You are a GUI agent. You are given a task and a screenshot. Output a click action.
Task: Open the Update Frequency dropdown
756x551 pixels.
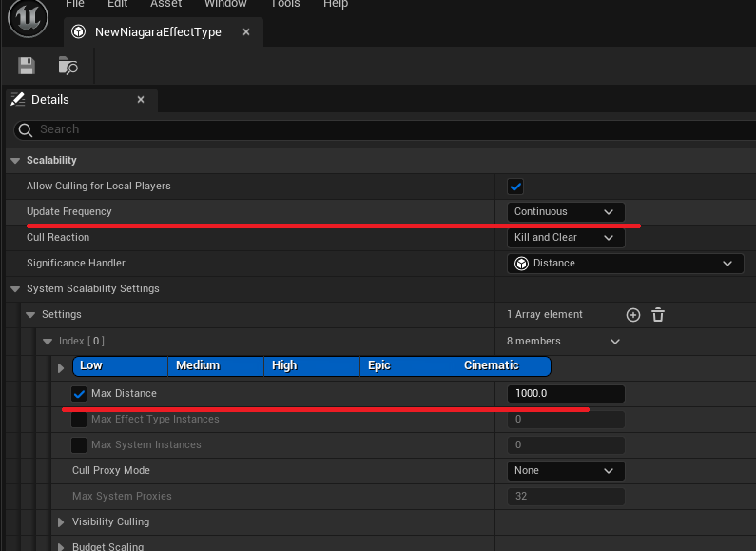coord(566,212)
